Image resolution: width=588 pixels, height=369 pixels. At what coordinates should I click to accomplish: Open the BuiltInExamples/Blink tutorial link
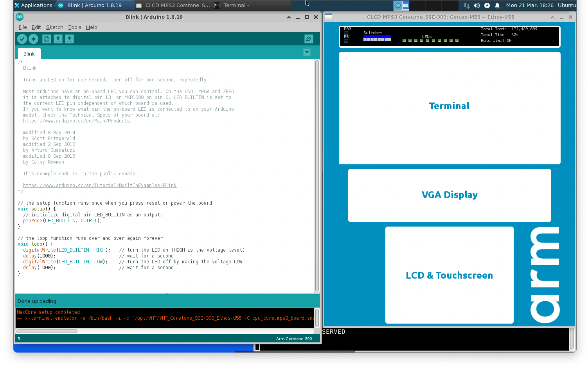100,185
